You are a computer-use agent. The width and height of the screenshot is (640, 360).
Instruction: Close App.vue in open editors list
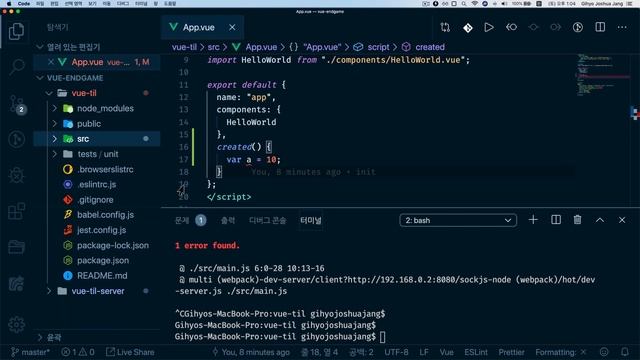point(51,62)
